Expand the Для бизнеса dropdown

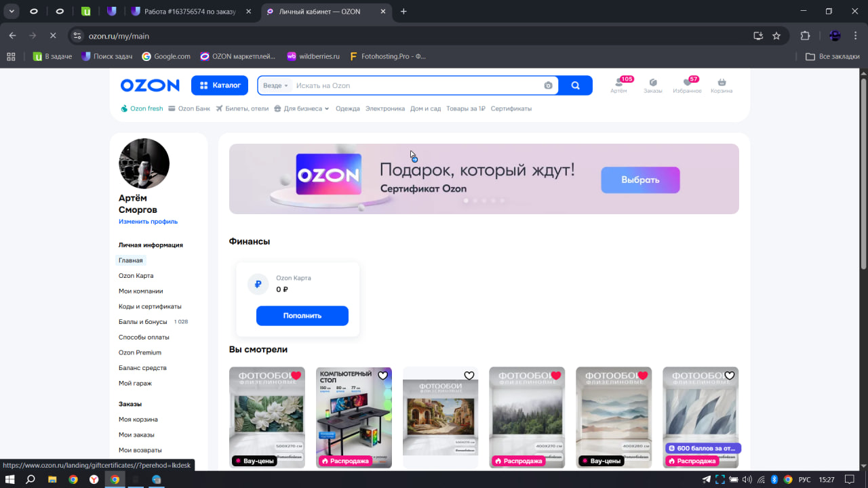coord(302,108)
